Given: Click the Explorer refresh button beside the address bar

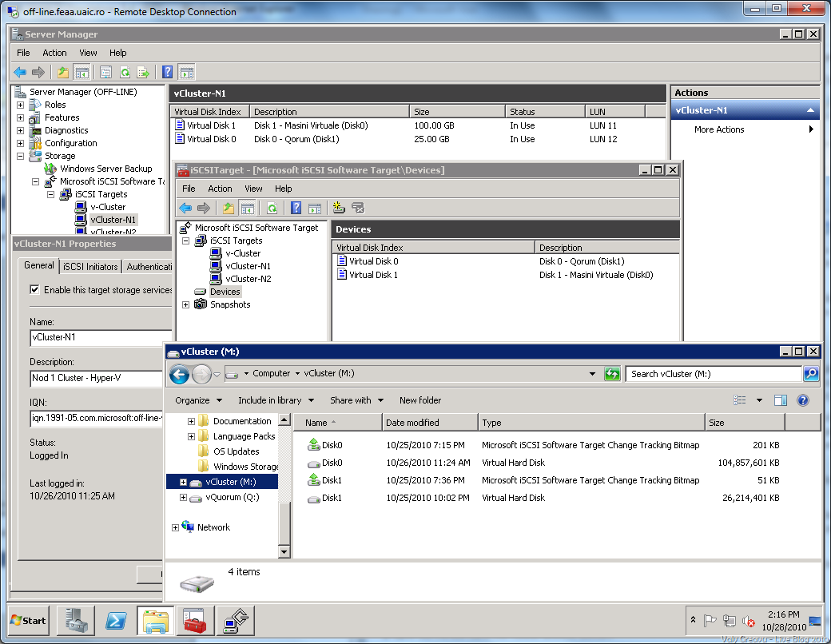Looking at the screenshot, I should click(x=613, y=374).
